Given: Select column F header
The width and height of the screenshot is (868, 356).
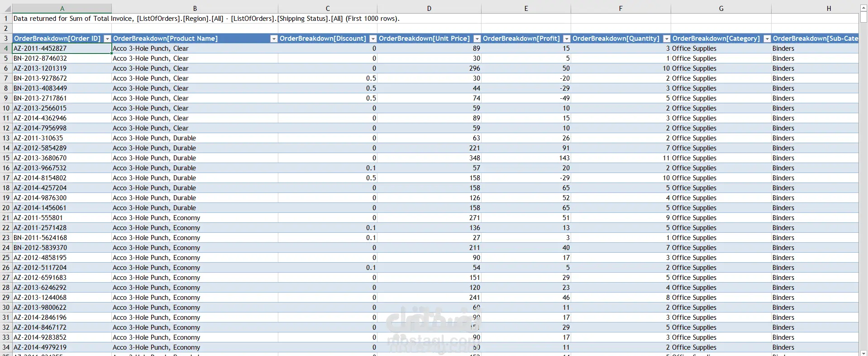Looking at the screenshot, I should pyautogui.click(x=620, y=9).
